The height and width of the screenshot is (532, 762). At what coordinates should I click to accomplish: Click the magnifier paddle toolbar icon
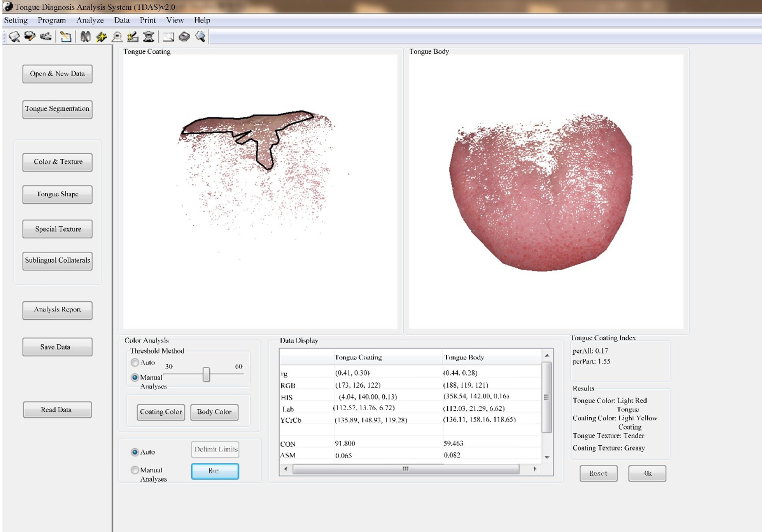(x=14, y=37)
